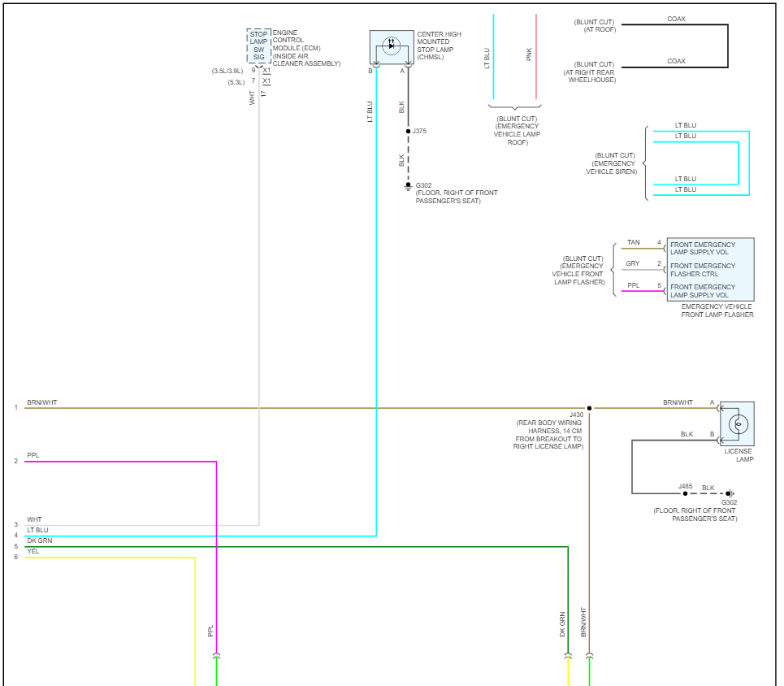Screen dimensions: 784x686
Task: Click the COAX label at roof blunt cut
Action: [676, 19]
